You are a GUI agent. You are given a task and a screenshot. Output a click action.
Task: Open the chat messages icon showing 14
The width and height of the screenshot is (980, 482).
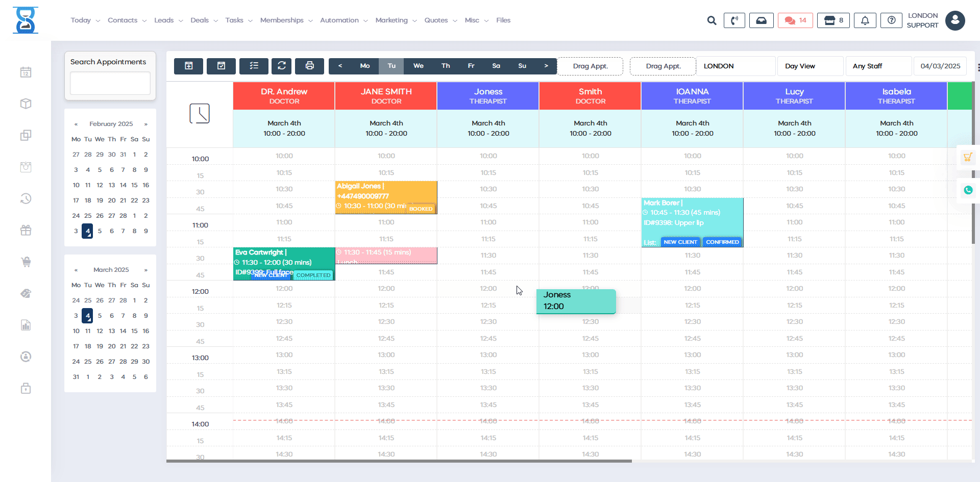[x=795, y=20]
